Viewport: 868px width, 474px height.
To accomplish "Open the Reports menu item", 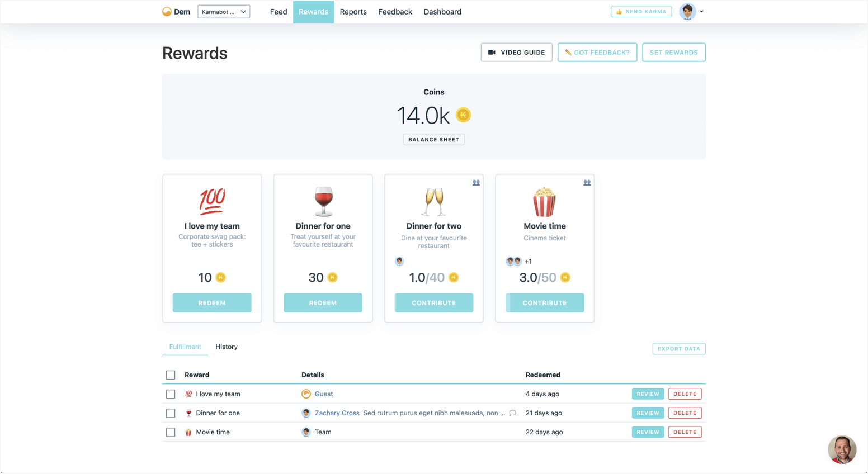I will pos(353,12).
